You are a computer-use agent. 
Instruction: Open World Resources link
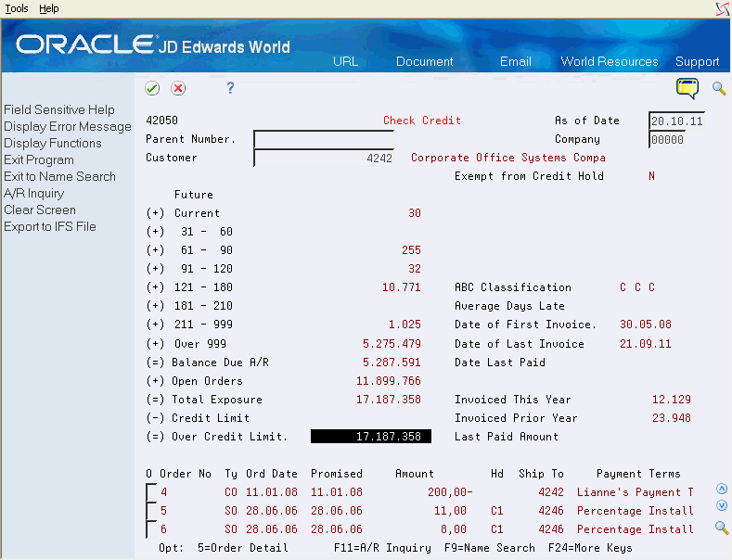pyautogui.click(x=610, y=61)
